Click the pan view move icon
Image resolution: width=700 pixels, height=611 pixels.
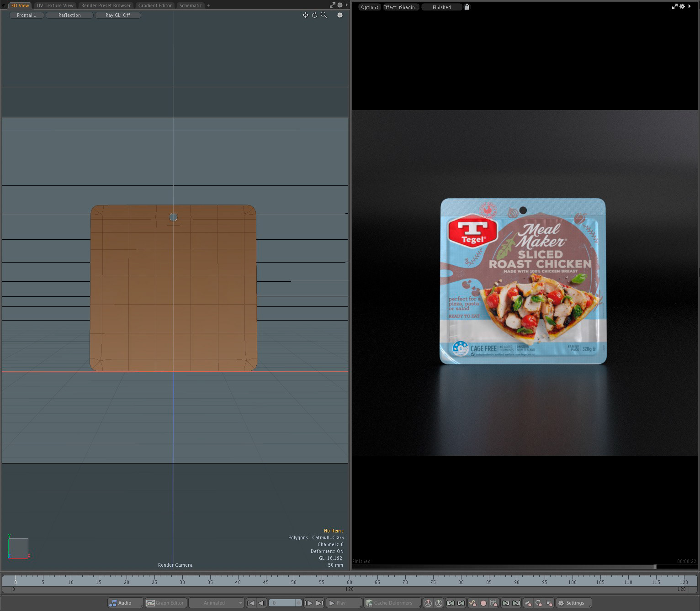pyautogui.click(x=305, y=15)
